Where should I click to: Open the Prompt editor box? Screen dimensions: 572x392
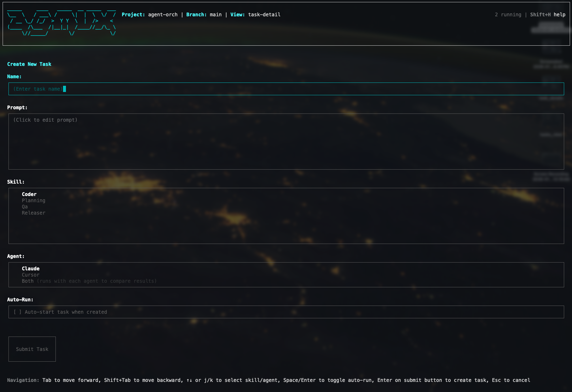coord(286,142)
